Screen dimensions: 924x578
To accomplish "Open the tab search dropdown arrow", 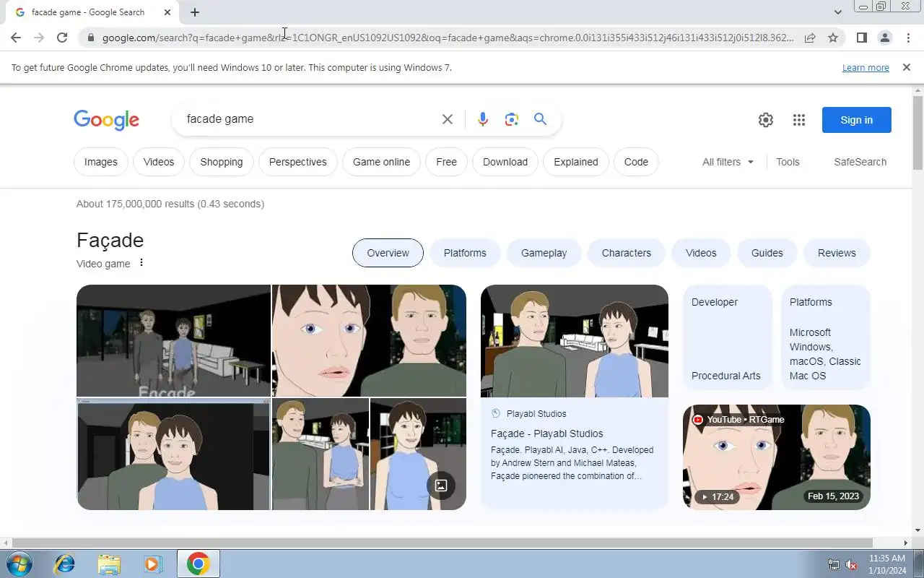I will (837, 12).
